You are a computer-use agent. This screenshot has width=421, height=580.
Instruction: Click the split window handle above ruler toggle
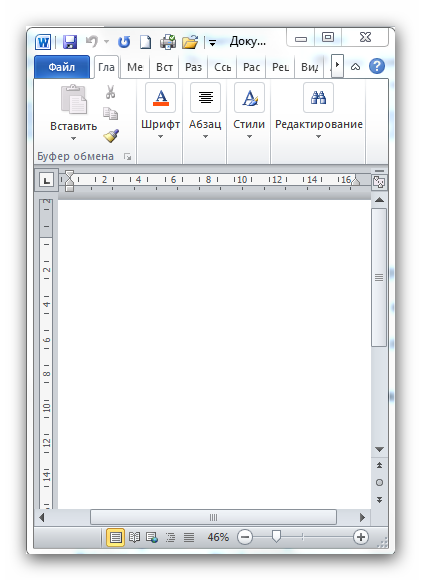coord(379,171)
